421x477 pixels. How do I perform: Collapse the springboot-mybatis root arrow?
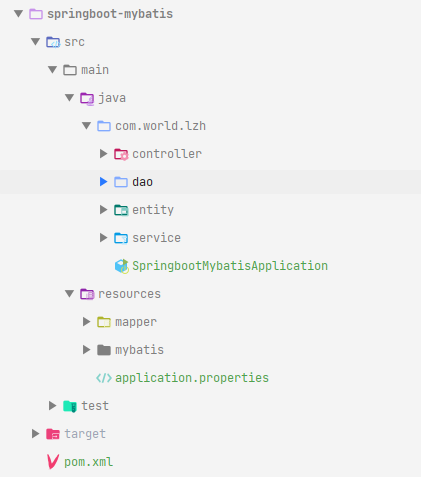[x=18, y=14]
